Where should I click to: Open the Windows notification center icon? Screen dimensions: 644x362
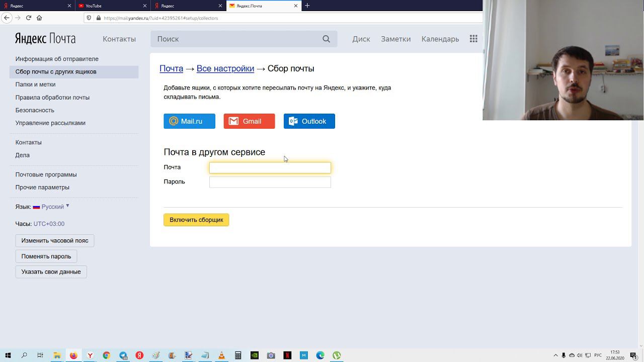click(x=633, y=355)
